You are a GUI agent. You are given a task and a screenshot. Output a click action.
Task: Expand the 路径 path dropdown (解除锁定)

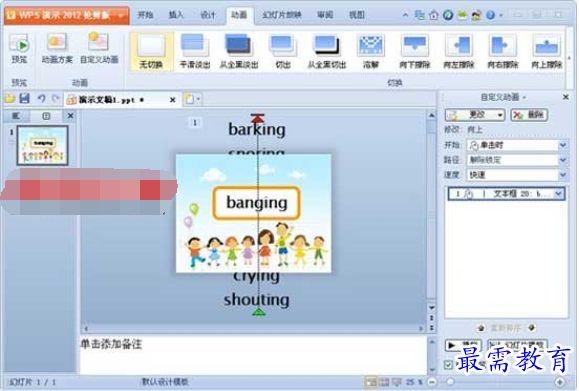point(562,160)
